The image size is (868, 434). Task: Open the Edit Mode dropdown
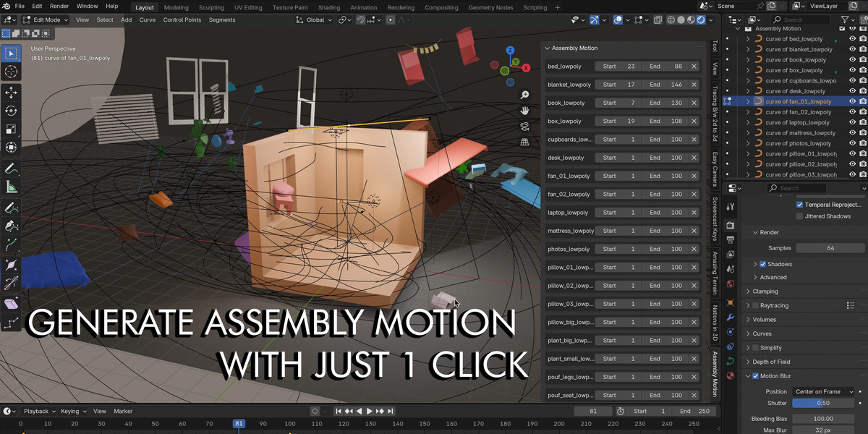46,20
